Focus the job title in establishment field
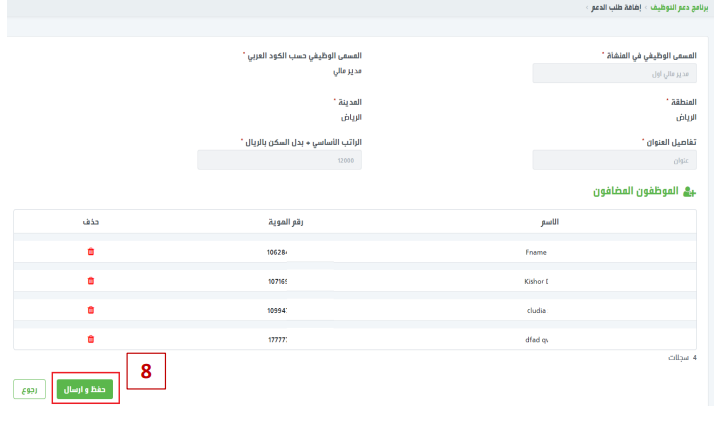 pos(614,73)
